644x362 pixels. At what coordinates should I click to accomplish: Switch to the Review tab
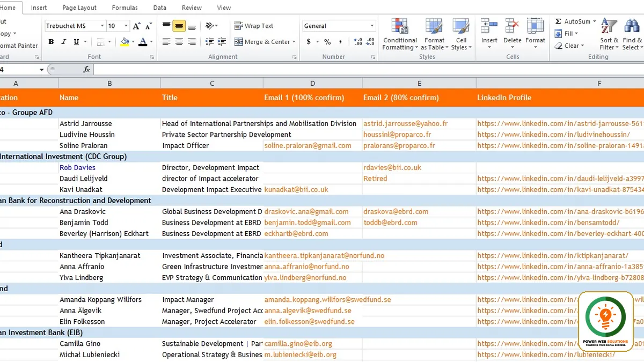click(x=192, y=8)
